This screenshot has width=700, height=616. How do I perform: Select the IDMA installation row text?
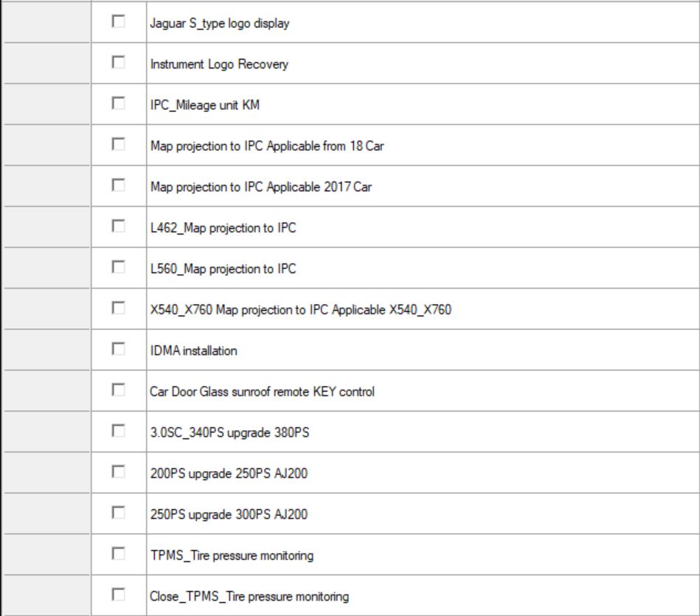point(190,351)
